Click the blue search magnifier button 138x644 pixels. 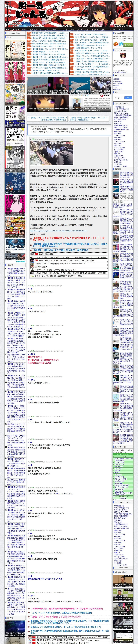tap(128, 98)
